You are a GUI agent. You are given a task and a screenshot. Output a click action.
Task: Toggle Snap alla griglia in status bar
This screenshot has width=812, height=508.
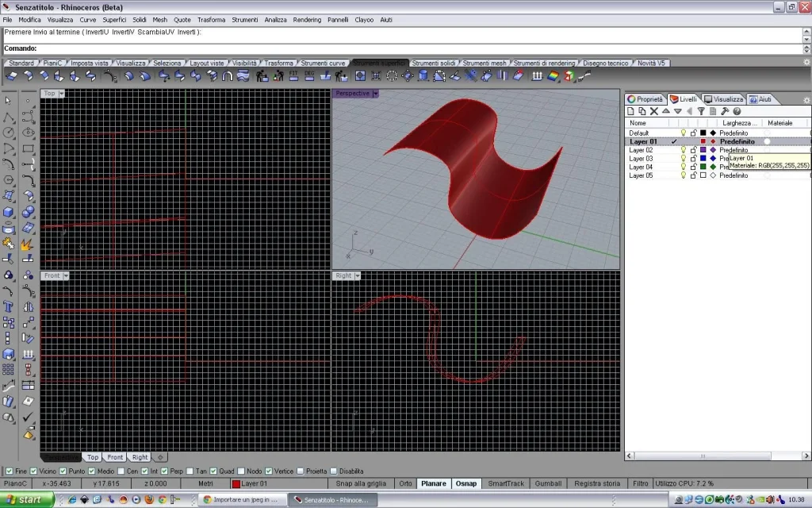click(x=361, y=483)
